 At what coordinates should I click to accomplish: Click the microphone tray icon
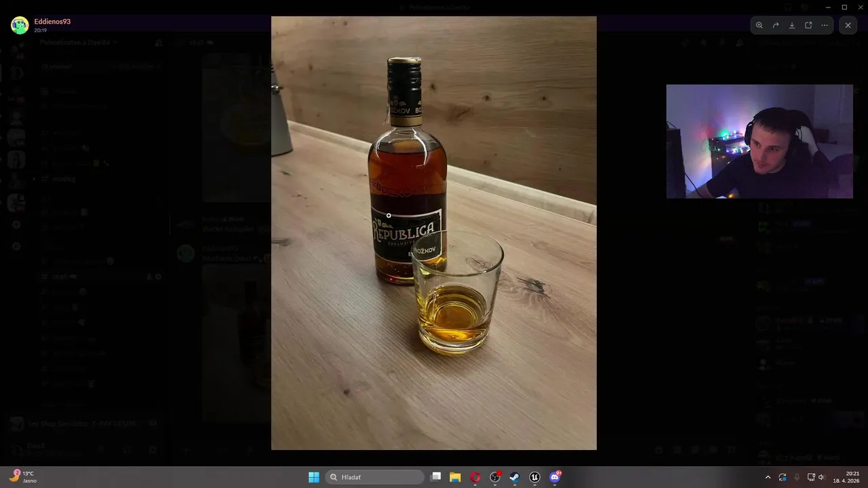point(797,477)
